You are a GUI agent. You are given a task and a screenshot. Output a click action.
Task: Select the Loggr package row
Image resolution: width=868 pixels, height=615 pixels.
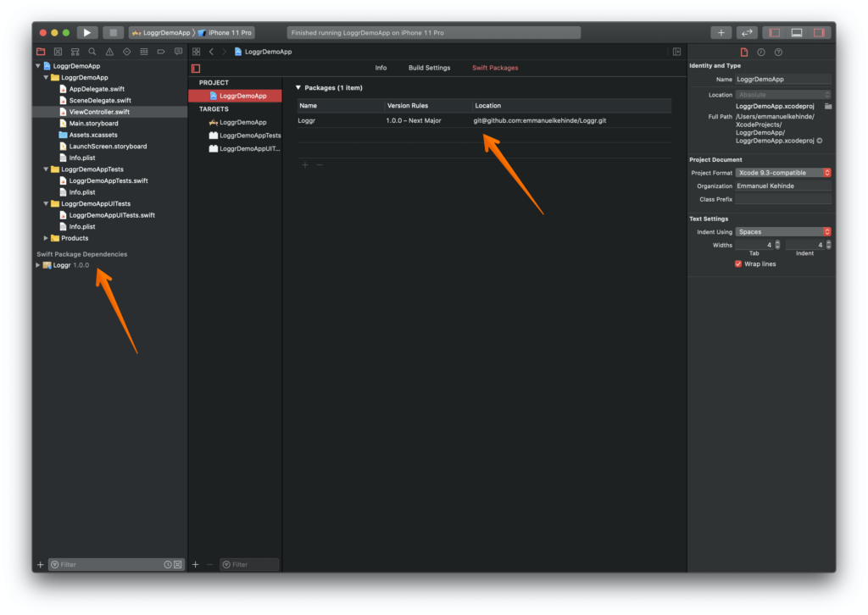[484, 120]
